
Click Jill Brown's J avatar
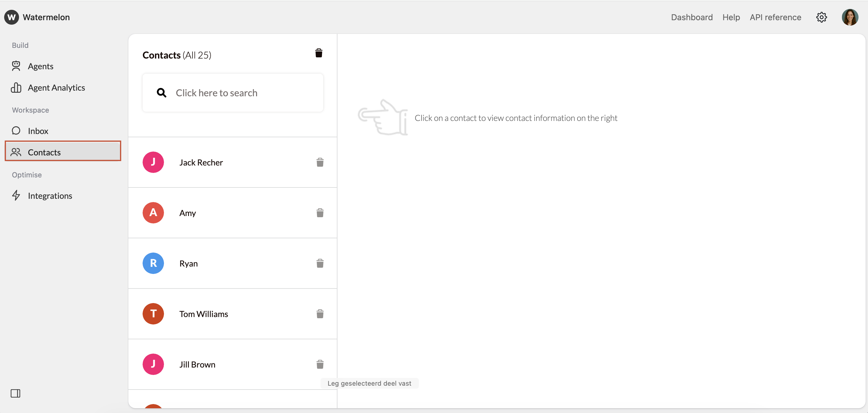pos(153,364)
